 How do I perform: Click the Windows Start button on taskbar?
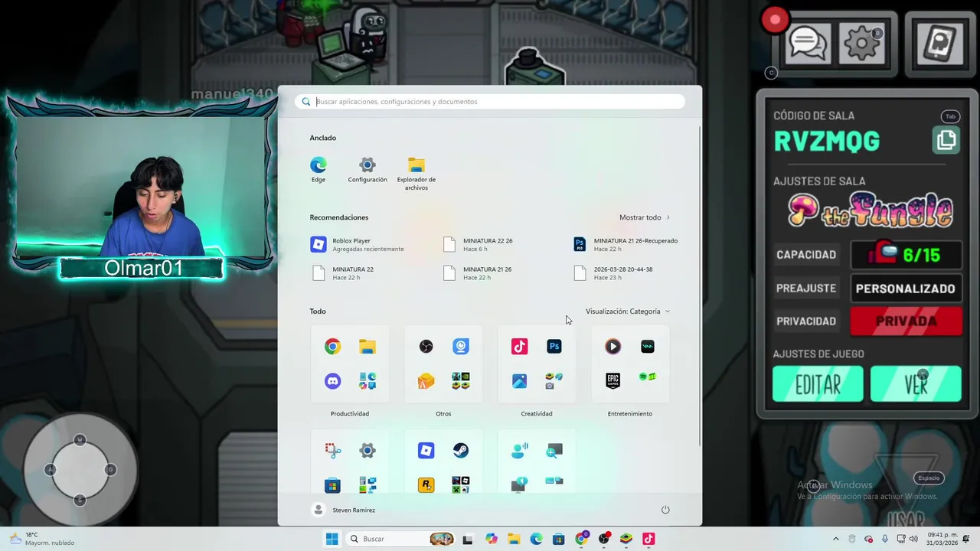click(x=332, y=539)
